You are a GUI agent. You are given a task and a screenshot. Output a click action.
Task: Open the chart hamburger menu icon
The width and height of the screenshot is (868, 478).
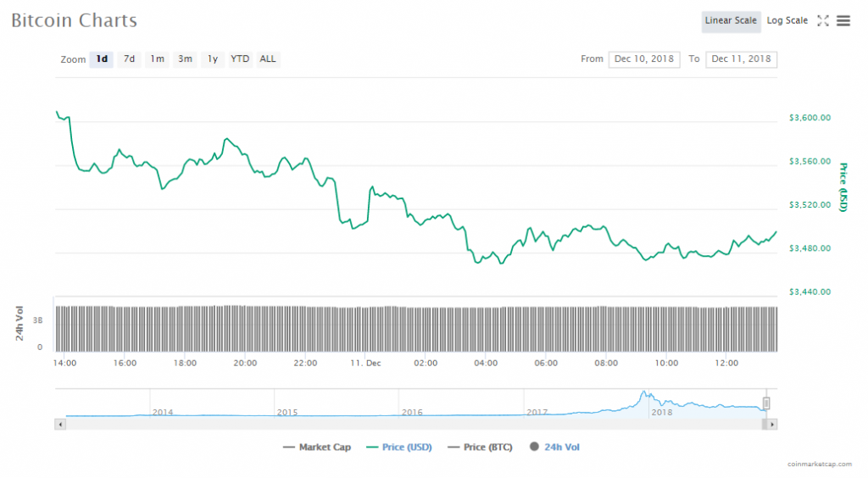tap(843, 21)
